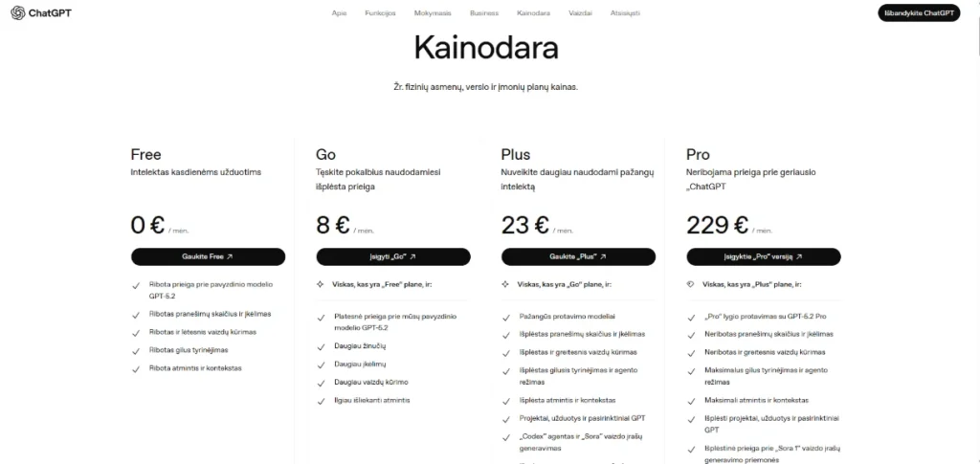Image resolution: width=980 pixels, height=464 pixels.
Task: Click checkmark beside "Ilgiau išliekanti atmintis"
Action: (x=321, y=400)
